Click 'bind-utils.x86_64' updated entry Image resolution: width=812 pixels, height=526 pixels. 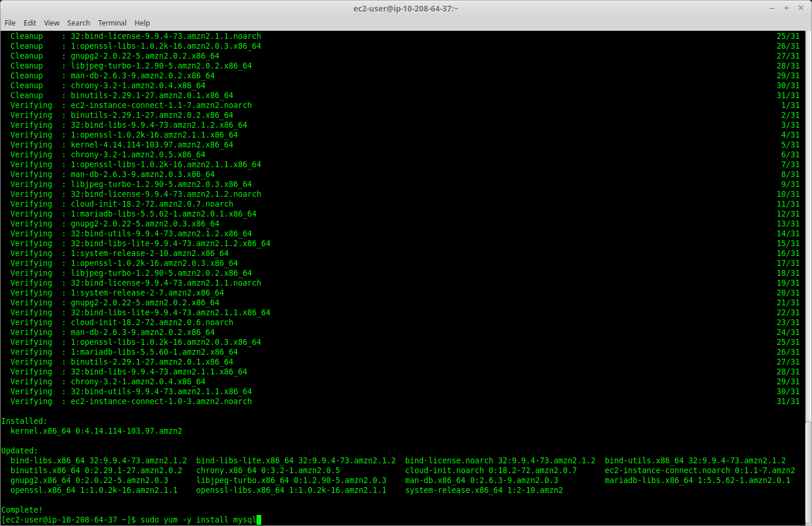click(x=695, y=460)
